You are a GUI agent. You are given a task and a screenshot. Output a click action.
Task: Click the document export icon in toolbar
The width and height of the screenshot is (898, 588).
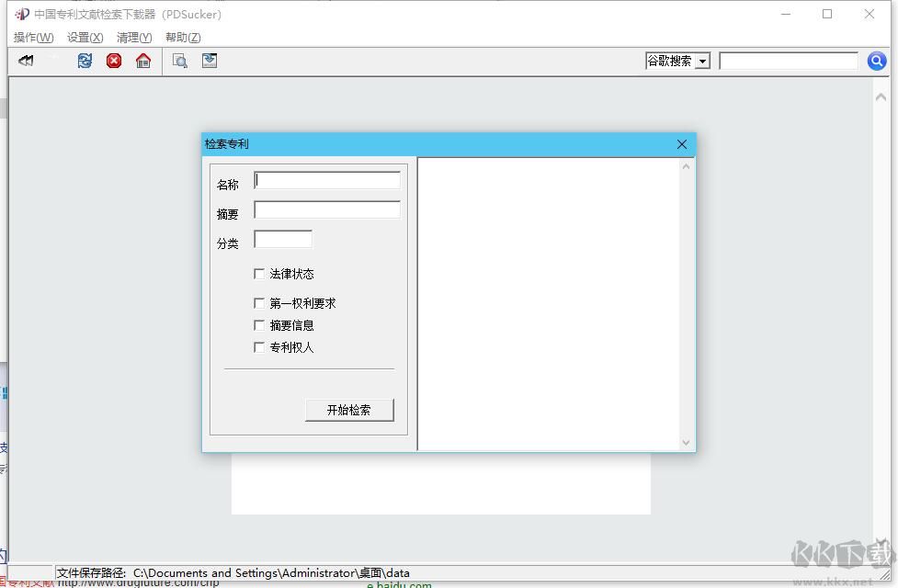coord(208,61)
